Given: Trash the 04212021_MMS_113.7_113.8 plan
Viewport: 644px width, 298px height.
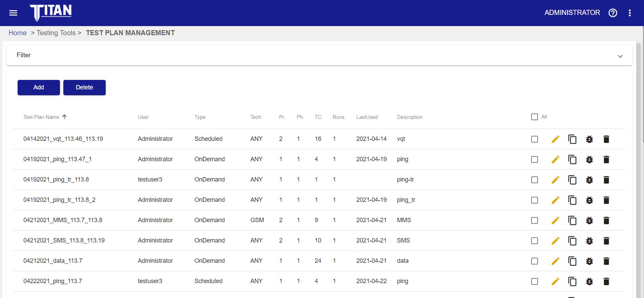Looking at the screenshot, I should (x=606, y=220).
